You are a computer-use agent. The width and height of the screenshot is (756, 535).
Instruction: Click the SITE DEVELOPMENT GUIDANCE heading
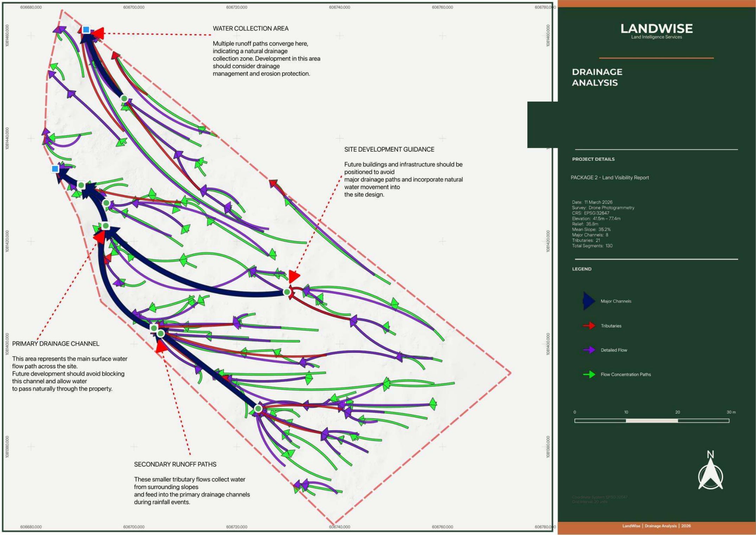389,149
